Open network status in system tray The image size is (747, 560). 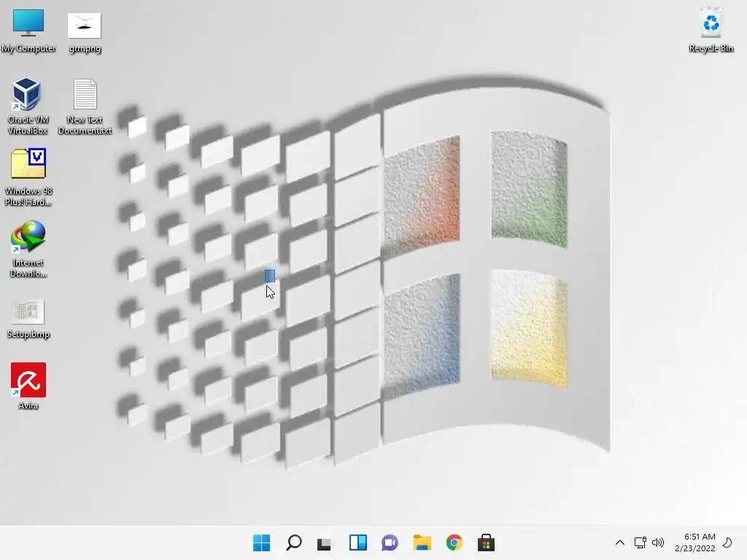click(640, 542)
